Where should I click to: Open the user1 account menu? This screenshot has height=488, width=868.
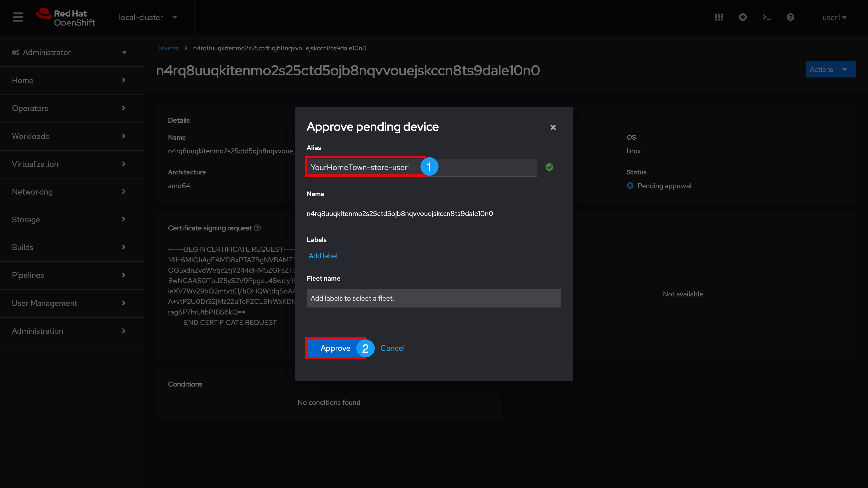[x=834, y=18]
